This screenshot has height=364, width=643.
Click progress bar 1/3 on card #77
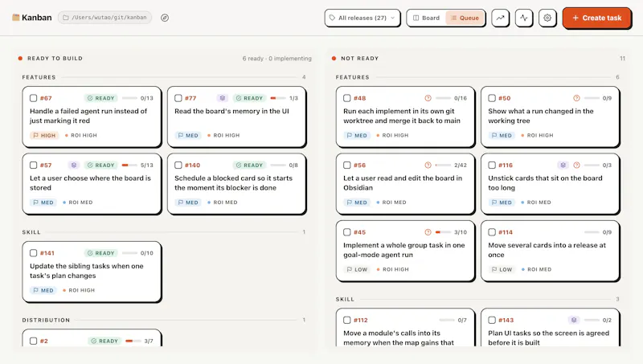[x=278, y=98]
